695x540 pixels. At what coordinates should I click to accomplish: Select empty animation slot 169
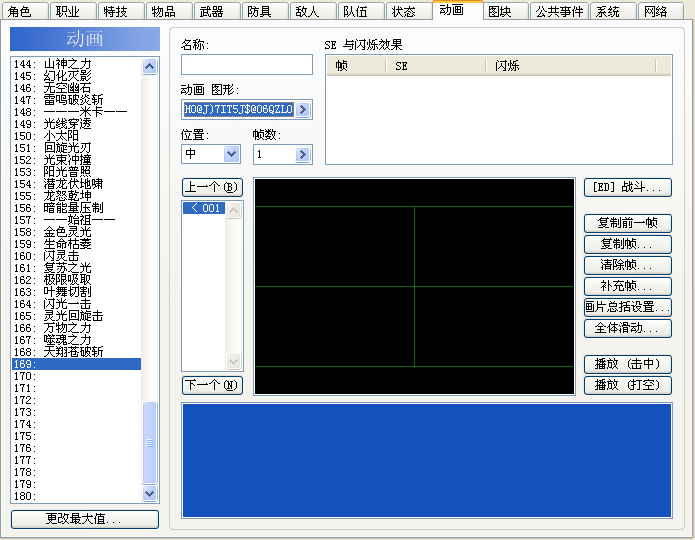click(x=76, y=364)
